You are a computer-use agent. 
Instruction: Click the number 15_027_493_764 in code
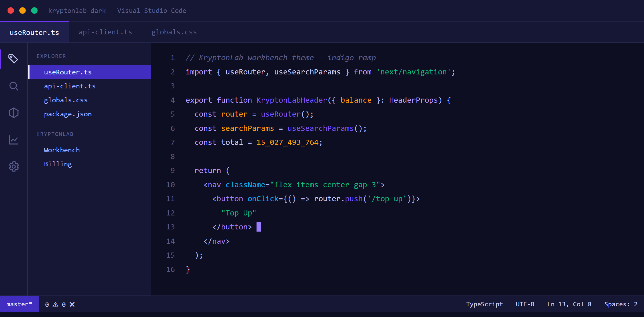click(287, 142)
